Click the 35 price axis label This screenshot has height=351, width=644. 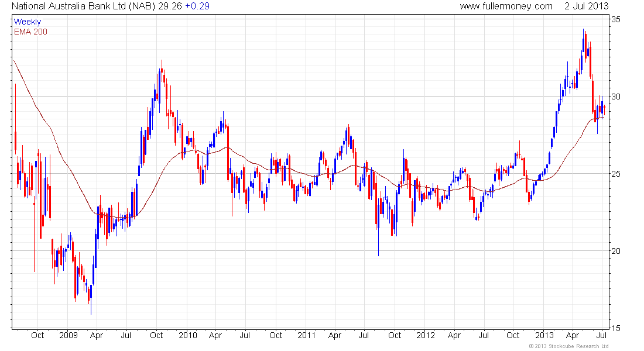pyautogui.click(x=616, y=19)
